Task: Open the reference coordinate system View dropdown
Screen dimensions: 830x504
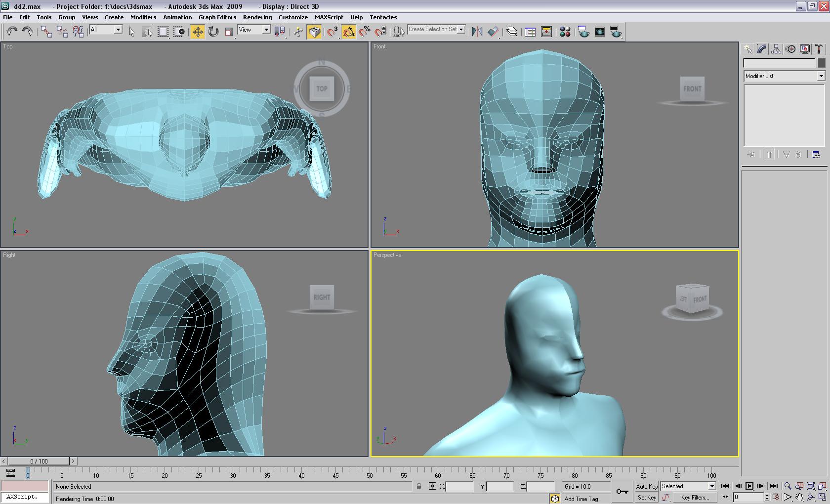Action: (254, 30)
